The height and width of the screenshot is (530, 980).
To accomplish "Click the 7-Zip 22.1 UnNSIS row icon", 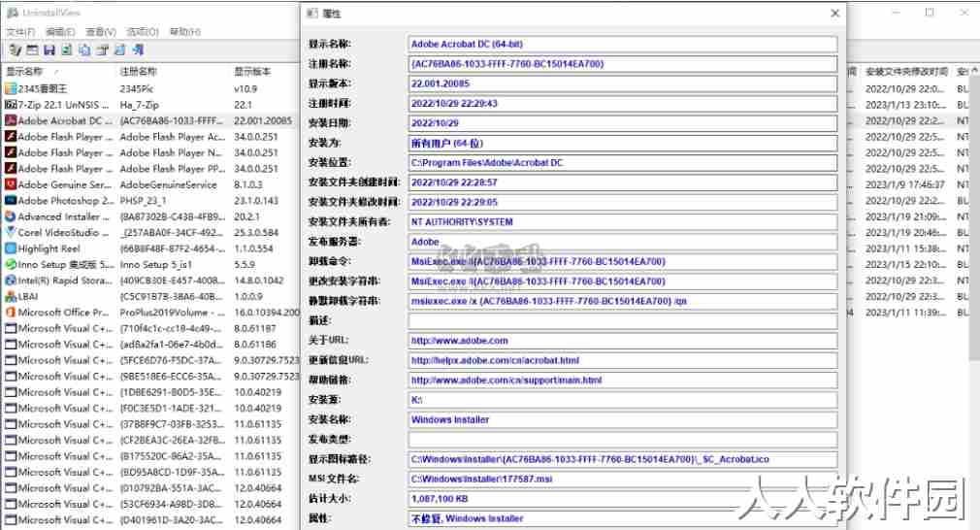I will click(x=10, y=105).
